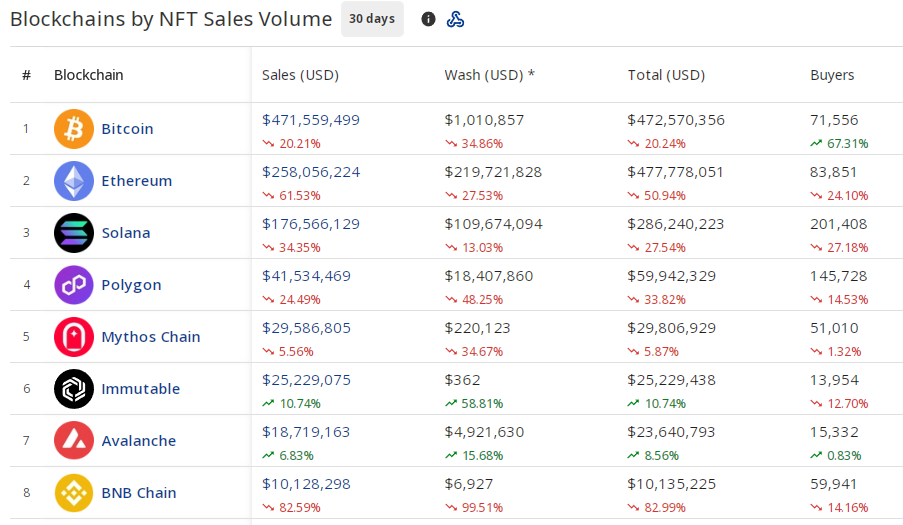This screenshot has width=903, height=525.
Task: Click the Avalanche logo icon
Action: point(74,441)
